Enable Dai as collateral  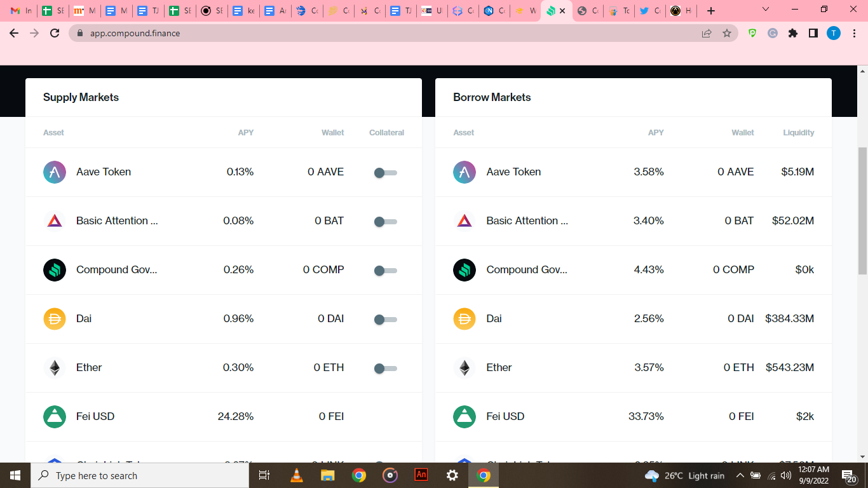386,320
